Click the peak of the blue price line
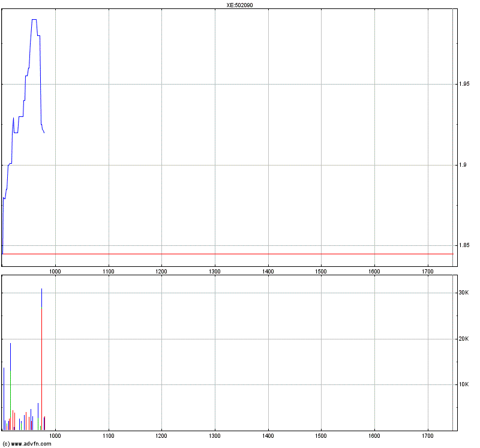 pyautogui.click(x=34, y=20)
